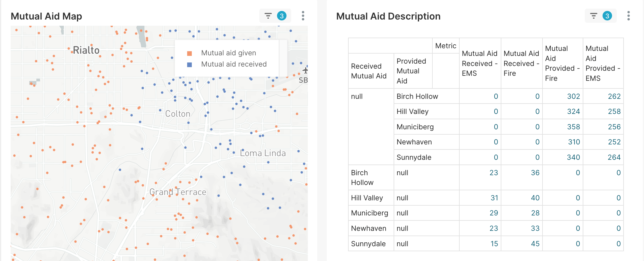644x261 pixels.
Task: Toggle 'Mutual aid given' legend entry
Action: click(x=228, y=53)
